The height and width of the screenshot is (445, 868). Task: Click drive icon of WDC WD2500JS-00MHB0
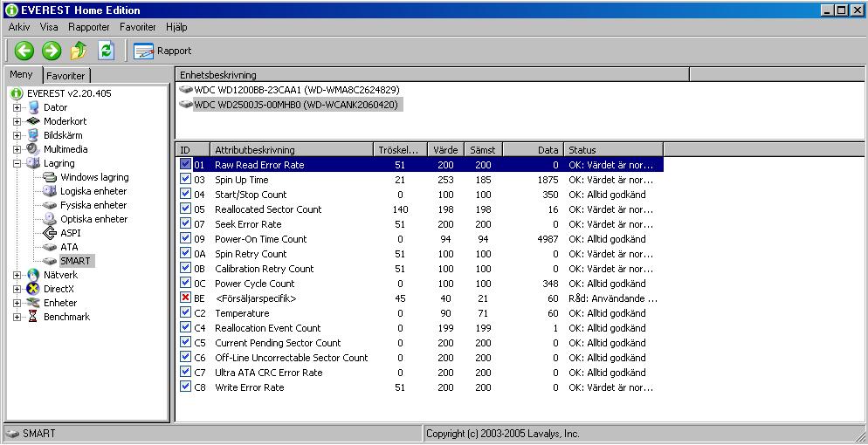[x=186, y=105]
